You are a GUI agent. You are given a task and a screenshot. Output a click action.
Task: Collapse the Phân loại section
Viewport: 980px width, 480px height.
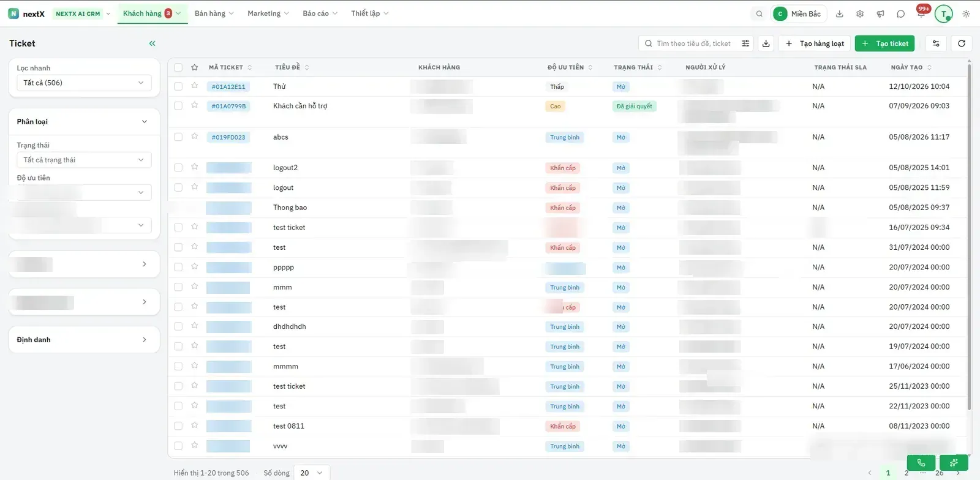click(145, 122)
